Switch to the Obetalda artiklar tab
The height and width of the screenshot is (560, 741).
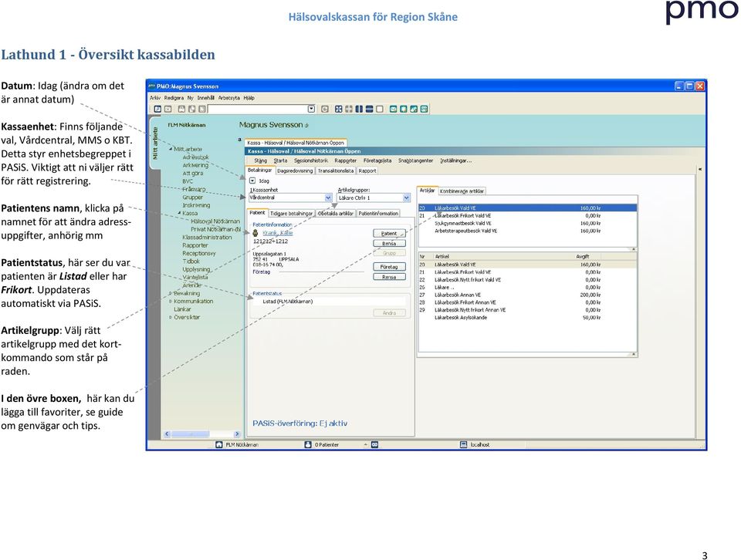tap(336, 214)
